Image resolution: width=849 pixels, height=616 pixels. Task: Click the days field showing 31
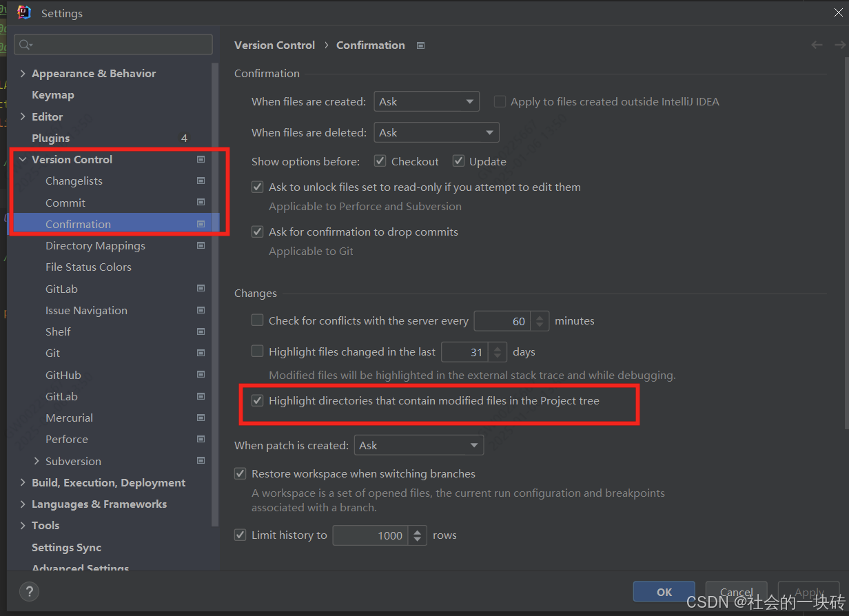465,352
